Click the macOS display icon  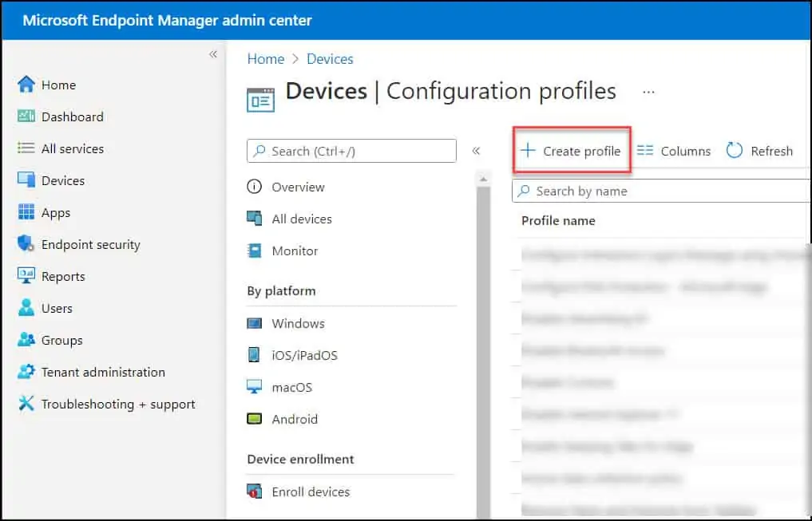pyautogui.click(x=254, y=386)
